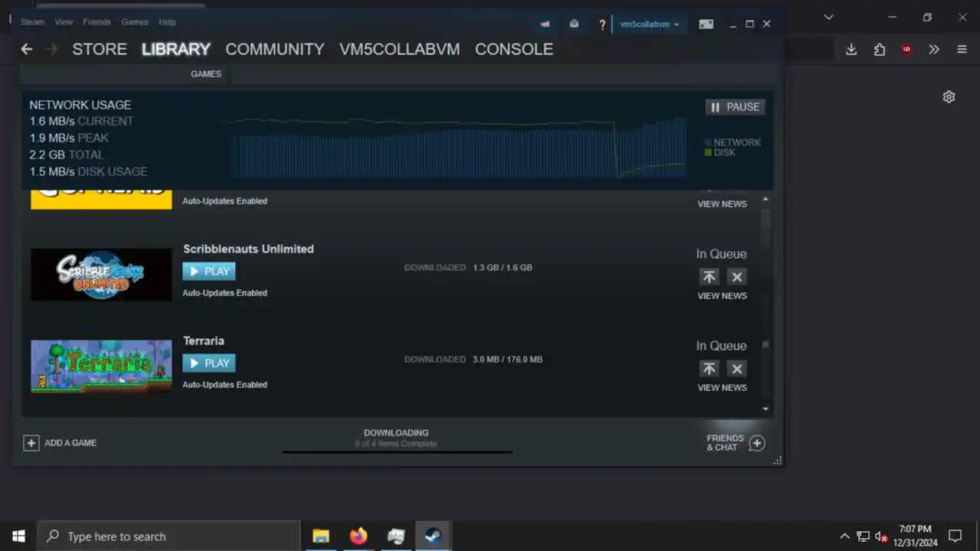
Task: Open Steam help question mark
Action: pyautogui.click(x=603, y=24)
